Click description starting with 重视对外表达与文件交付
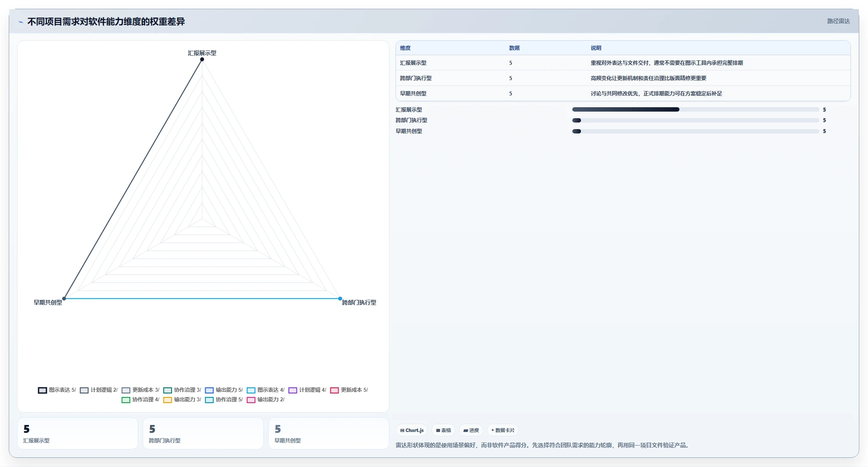868x467 pixels. point(667,63)
